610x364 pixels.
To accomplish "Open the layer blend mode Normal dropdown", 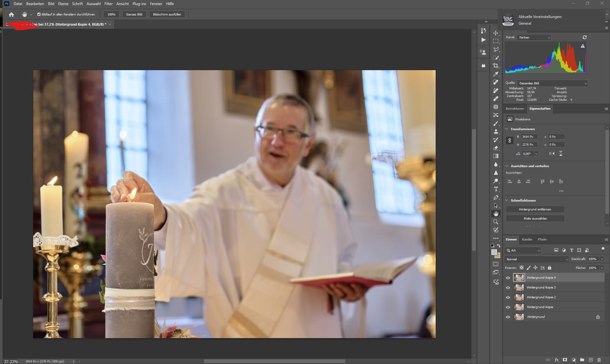I will [536, 259].
